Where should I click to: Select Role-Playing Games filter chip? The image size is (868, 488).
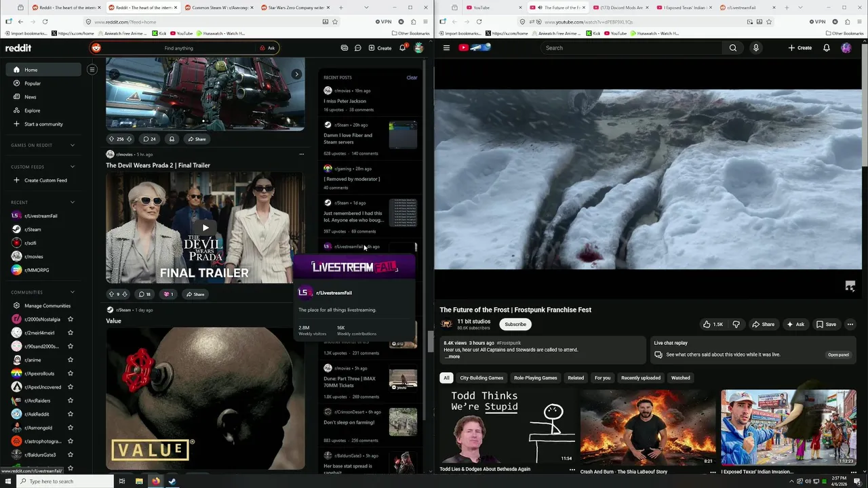click(x=535, y=378)
